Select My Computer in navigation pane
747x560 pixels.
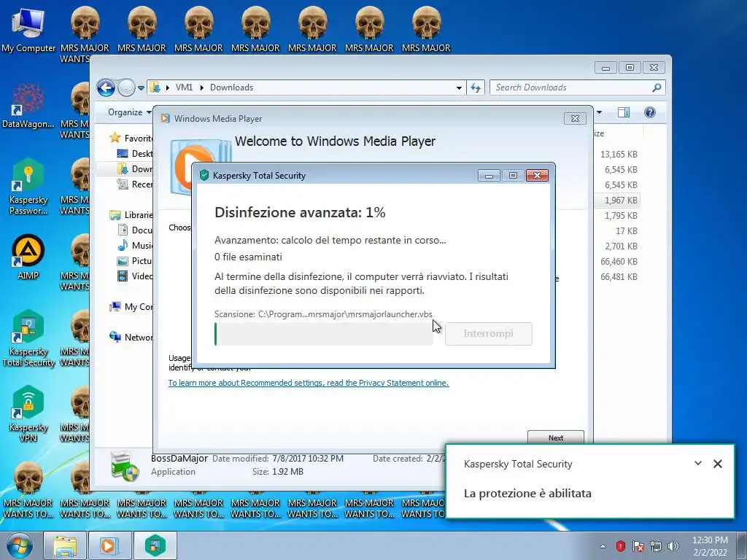click(131, 307)
